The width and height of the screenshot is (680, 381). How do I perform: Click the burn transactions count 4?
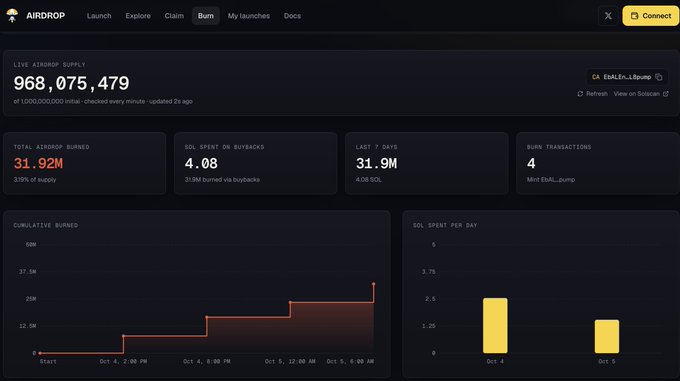[531, 163]
